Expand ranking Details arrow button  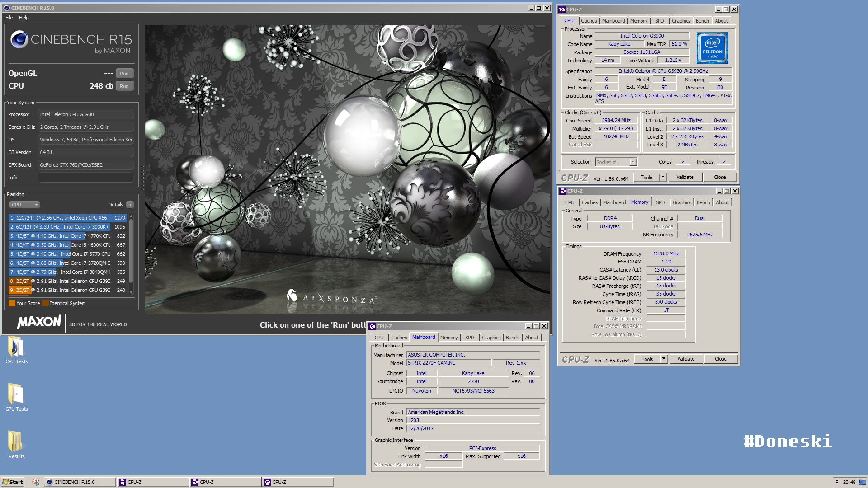(x=130, y=205)
